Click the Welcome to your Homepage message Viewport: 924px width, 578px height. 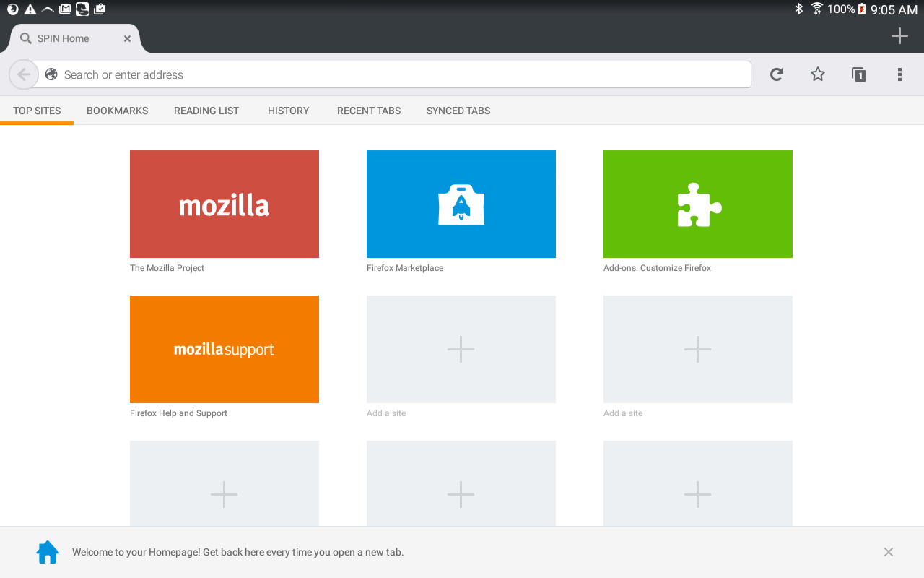click(237, 552)
